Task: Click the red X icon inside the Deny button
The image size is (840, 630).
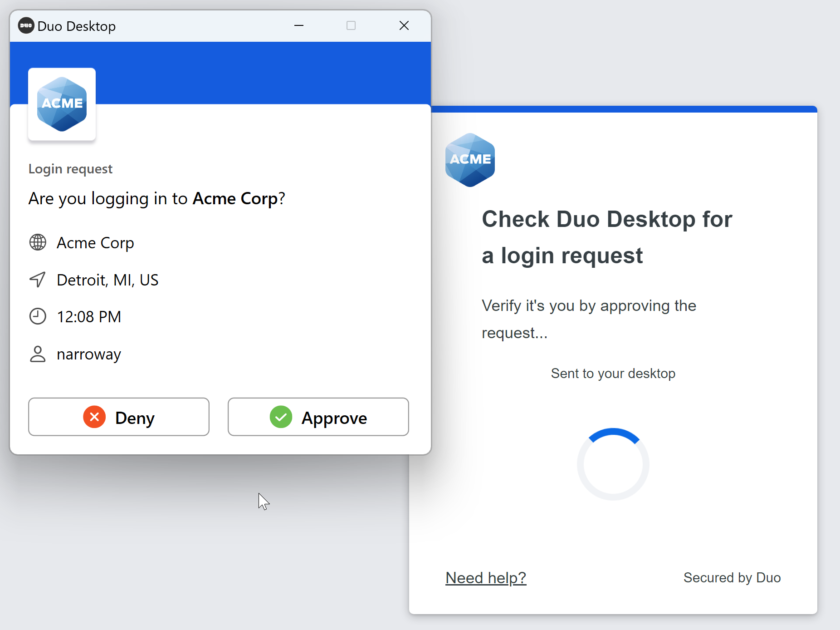Action: pos(94,417)
